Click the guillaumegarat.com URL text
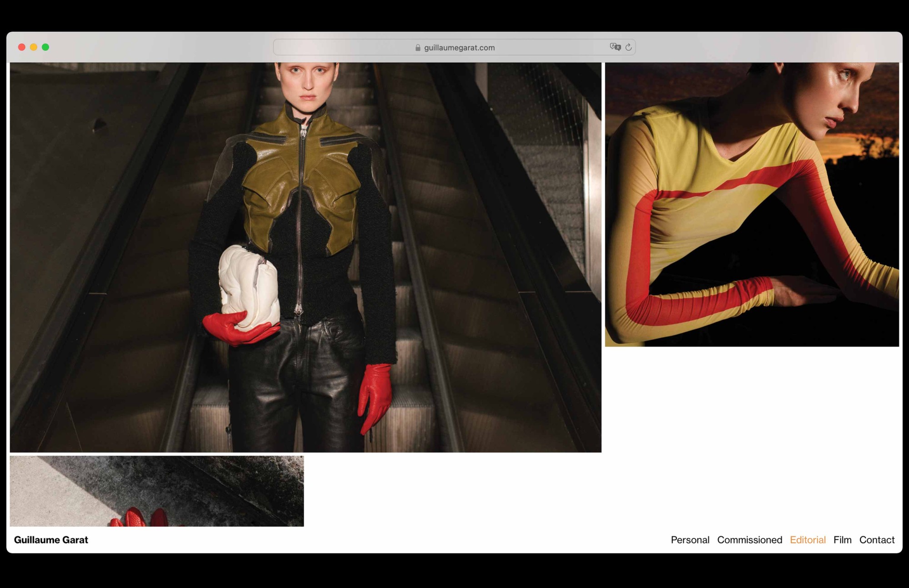909x588 pixels. point(459,47)
